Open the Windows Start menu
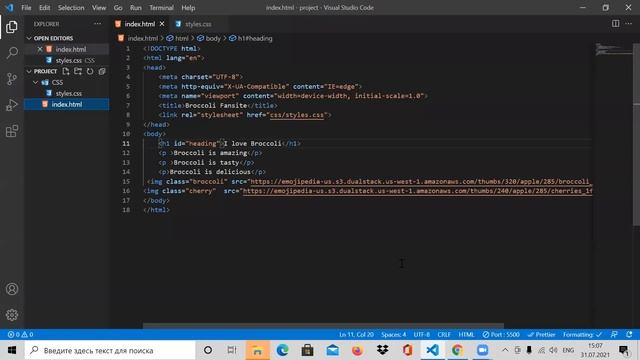 (12, 350)
